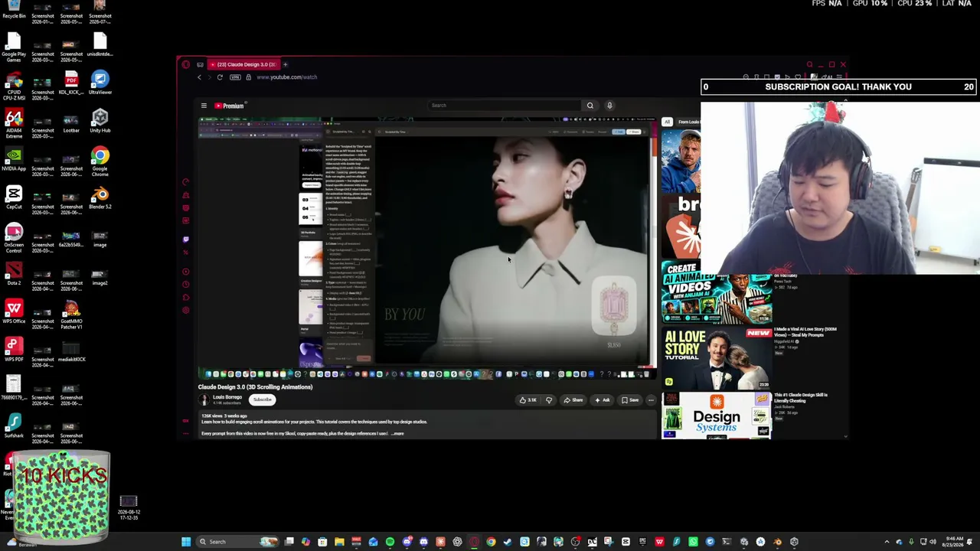
Task: Open the AI Love Story Tutorial thumbnail
Action: click(717, 357)
